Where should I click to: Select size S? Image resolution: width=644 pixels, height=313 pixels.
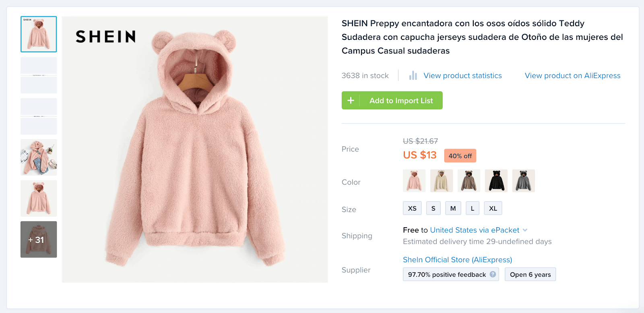click(433, 208)
